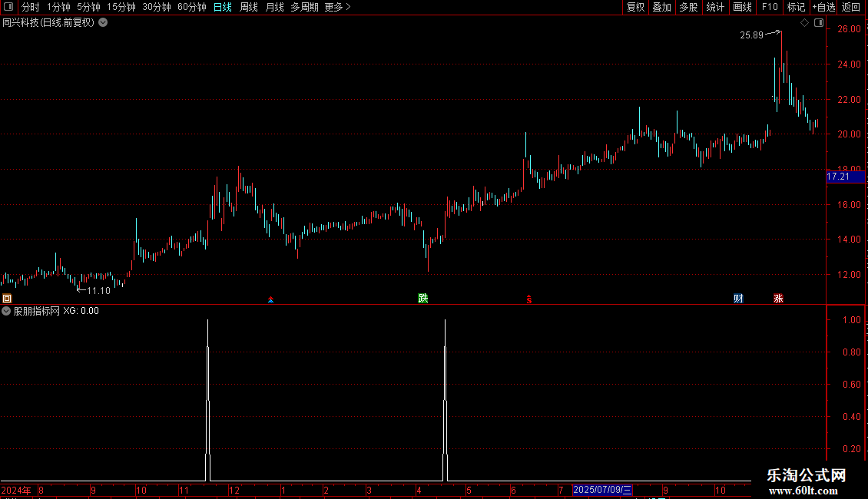Click the 11.10 low price label

(98, 290)
